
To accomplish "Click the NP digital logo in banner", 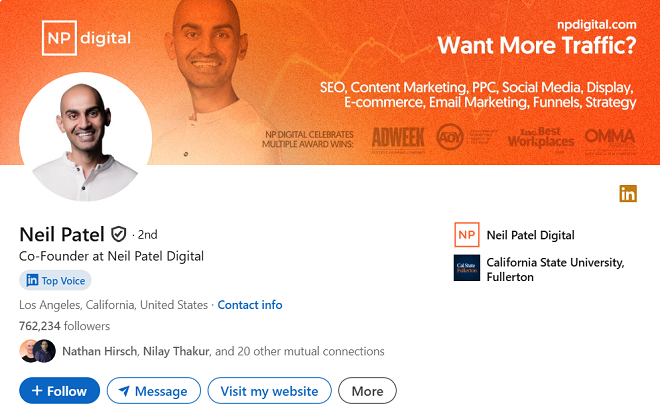I will 86,39.
